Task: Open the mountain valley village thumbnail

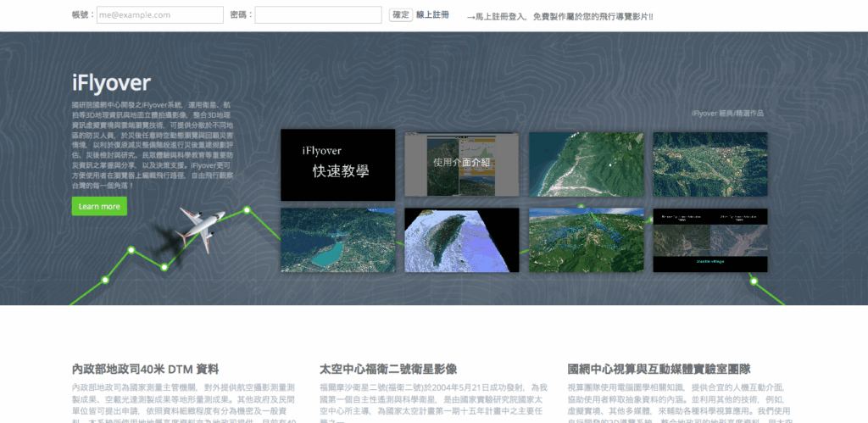Action: (710, 164)
